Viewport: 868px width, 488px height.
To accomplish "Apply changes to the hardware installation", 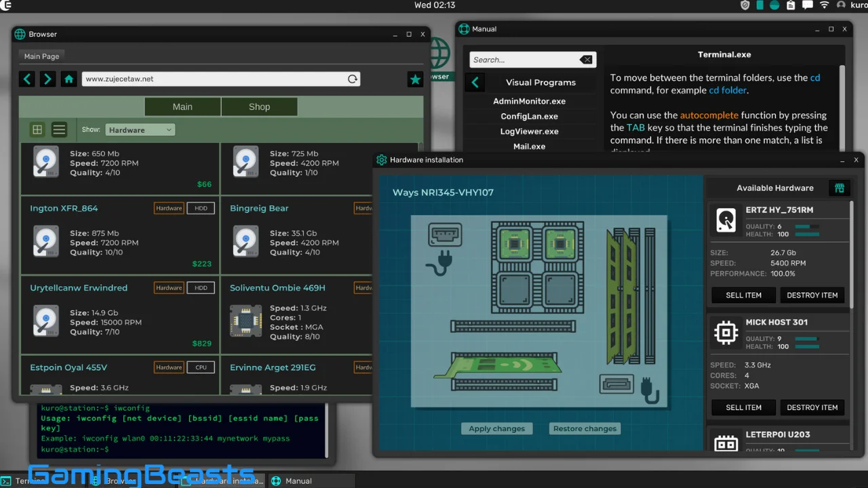I will coord(497,428).
